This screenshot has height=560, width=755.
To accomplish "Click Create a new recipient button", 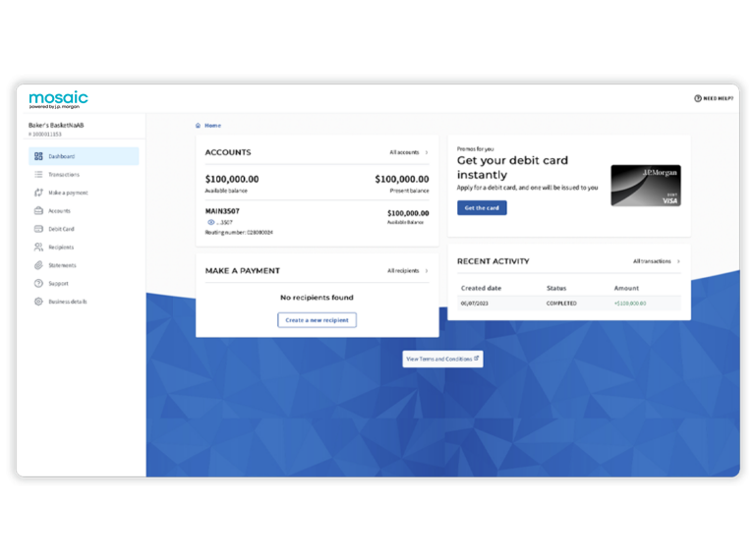I will point(317,320).
